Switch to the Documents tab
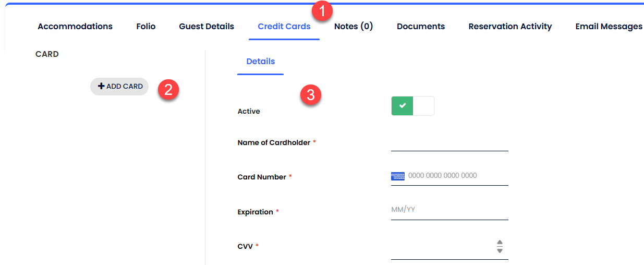 (421, 26)
